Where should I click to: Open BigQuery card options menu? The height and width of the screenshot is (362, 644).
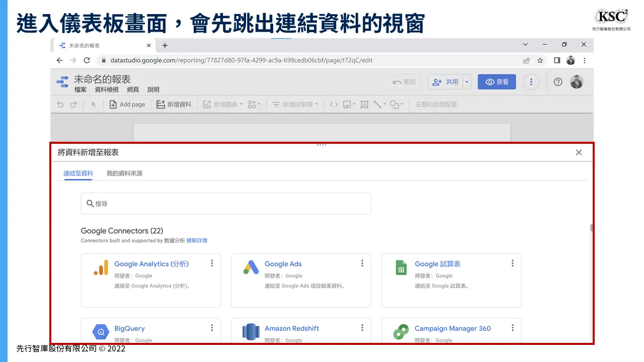(212, 328)
